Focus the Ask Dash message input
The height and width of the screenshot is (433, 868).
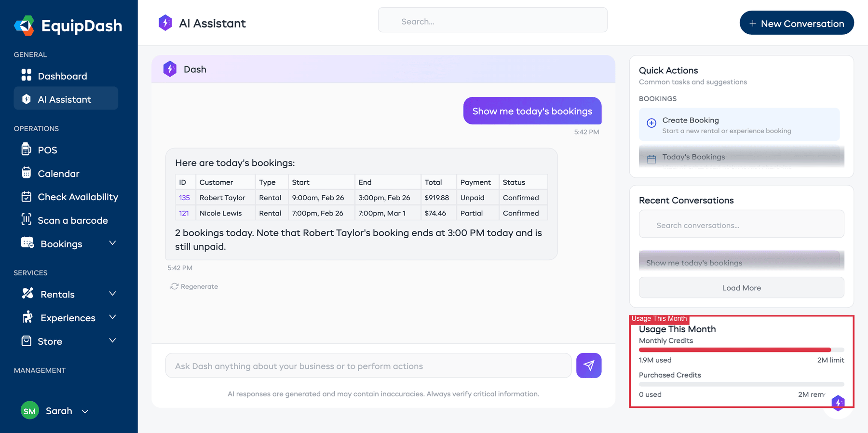(x=368, y=365)
